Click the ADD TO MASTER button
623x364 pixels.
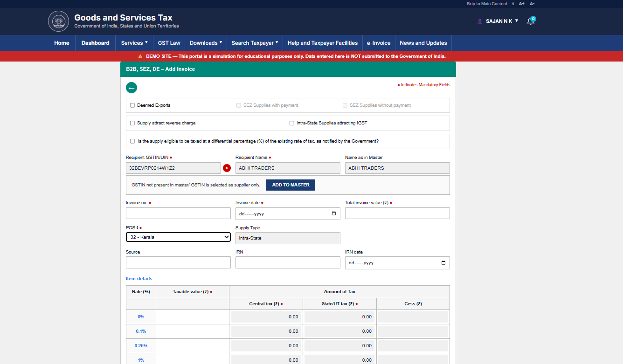[291, 185]
